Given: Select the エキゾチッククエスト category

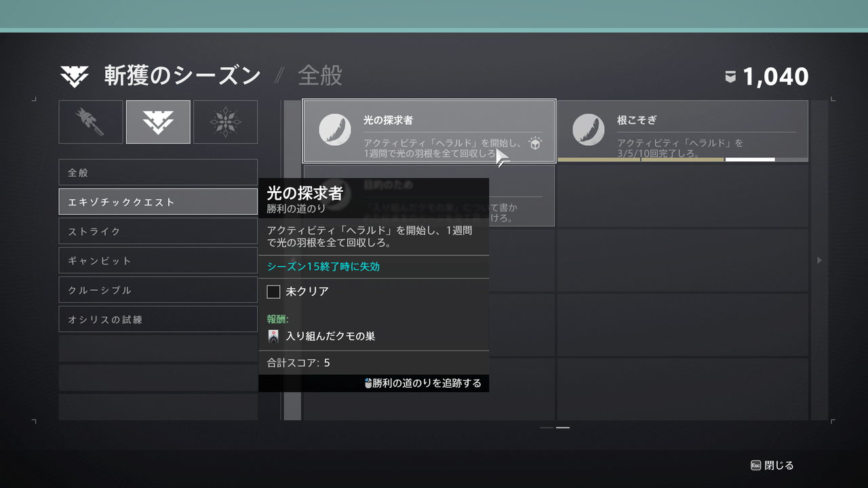Looking at the screenshot, I should pos(158,201).
